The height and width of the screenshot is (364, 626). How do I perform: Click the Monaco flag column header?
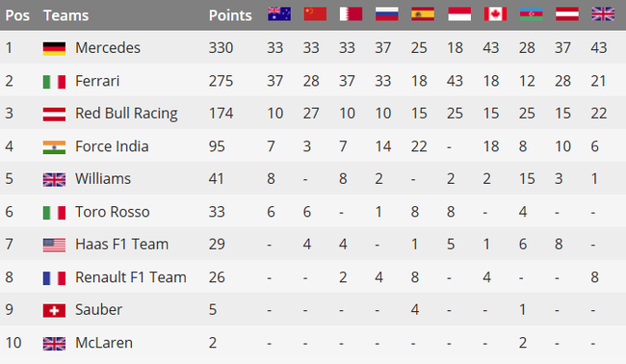(x=459, y=14)
